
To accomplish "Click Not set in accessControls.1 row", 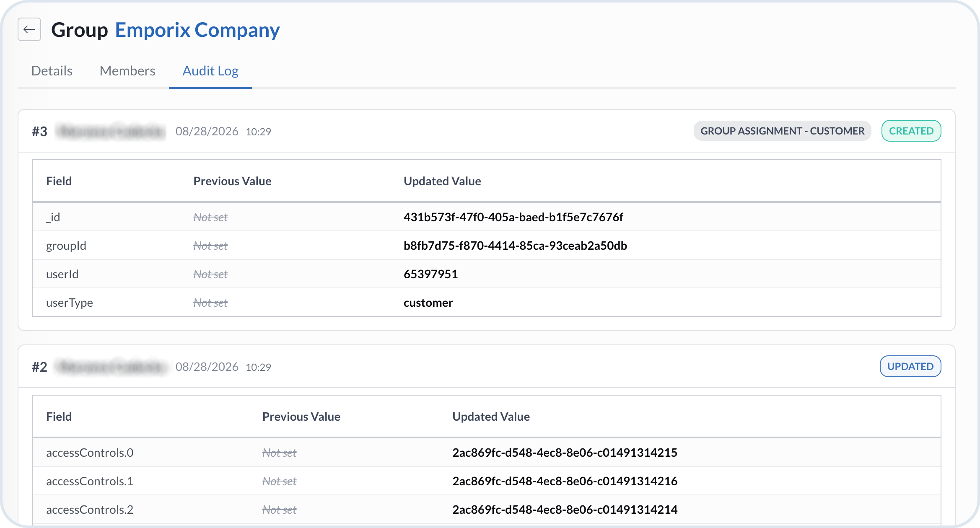I will [279, 481].
